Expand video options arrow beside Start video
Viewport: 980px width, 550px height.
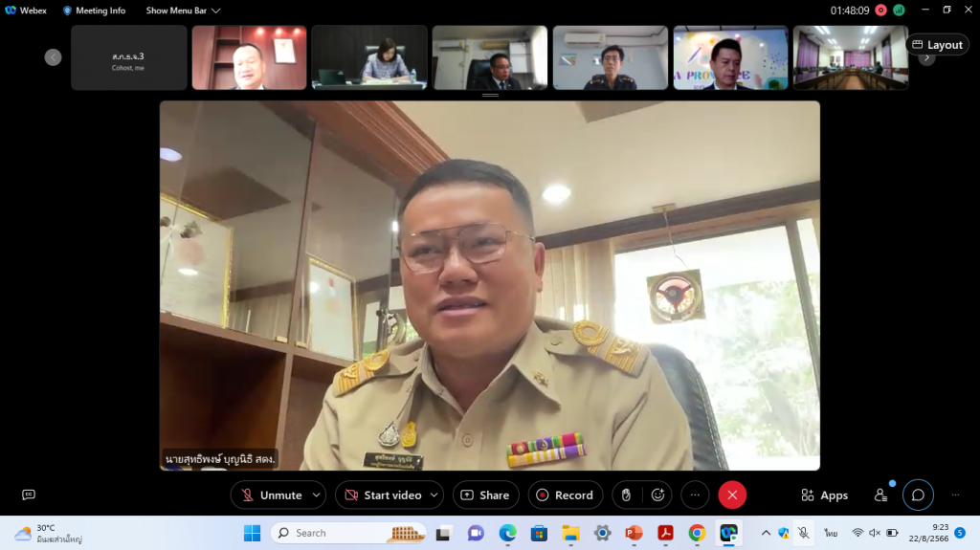click(434, 495)
